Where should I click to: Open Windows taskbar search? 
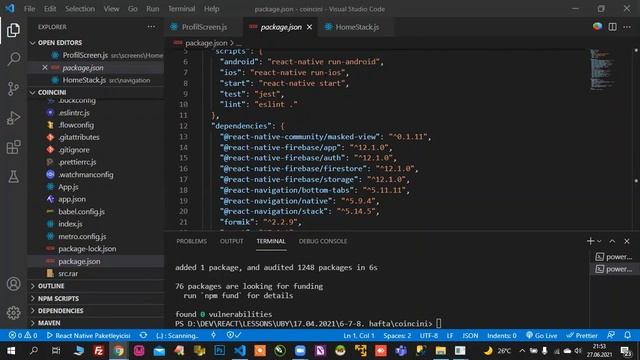coord(34,351)
